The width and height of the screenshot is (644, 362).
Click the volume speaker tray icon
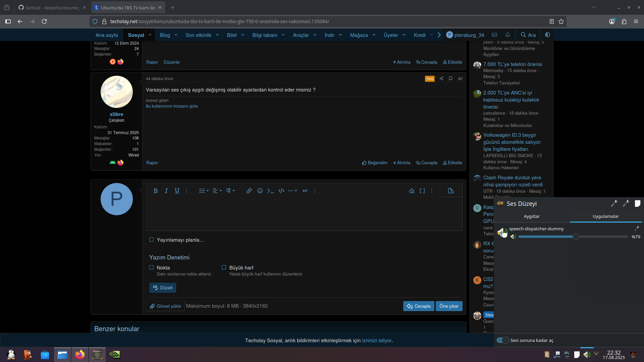pyautogui.click(x=587, y=354)
